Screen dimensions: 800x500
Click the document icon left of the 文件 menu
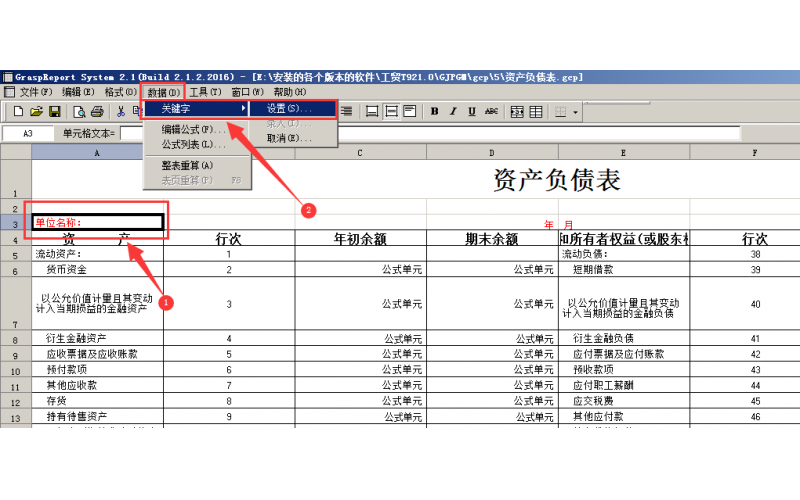(x=9, y=92)
